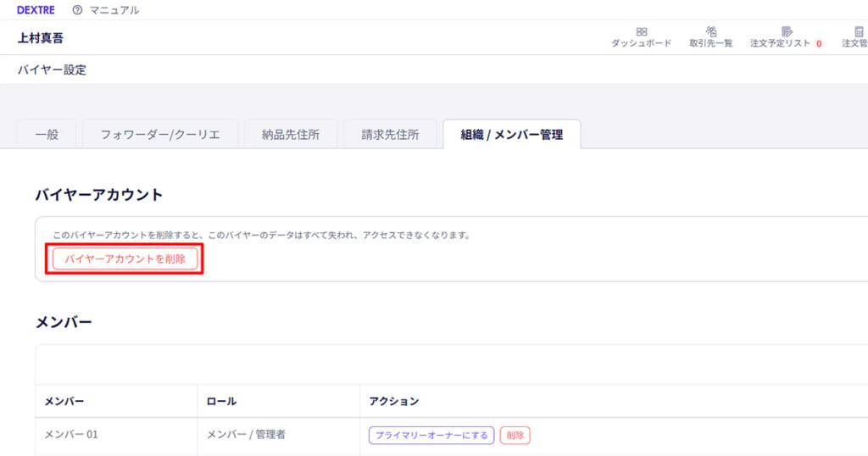Click the DEXTRE logo

(x=36, y=10)
